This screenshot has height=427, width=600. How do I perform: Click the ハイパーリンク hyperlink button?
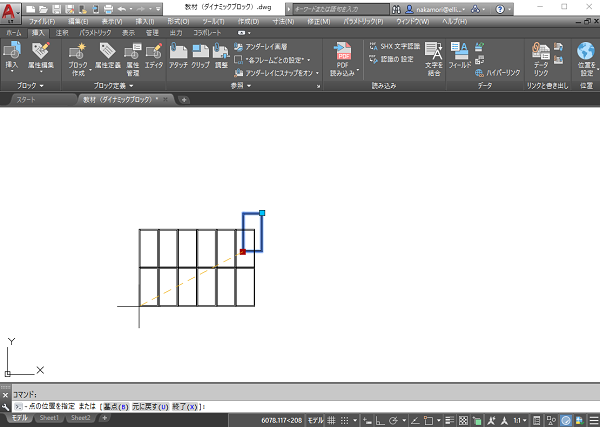(498, 73)
